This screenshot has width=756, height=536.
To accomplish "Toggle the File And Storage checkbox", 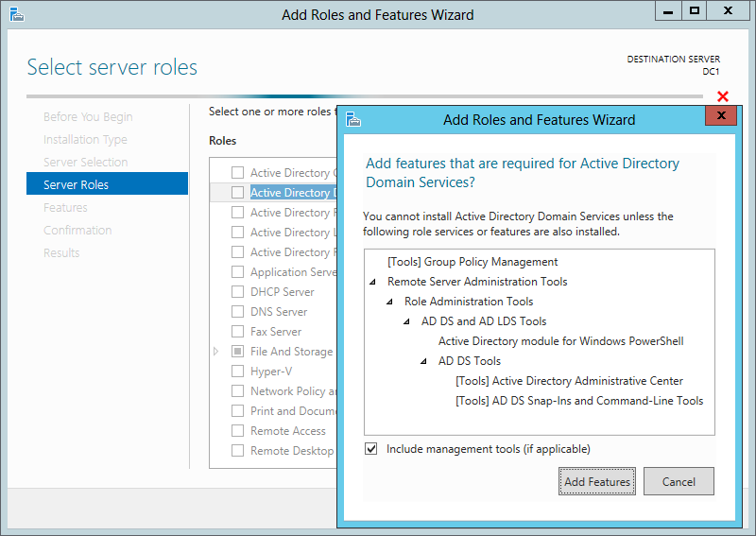I will pos(238,352).
